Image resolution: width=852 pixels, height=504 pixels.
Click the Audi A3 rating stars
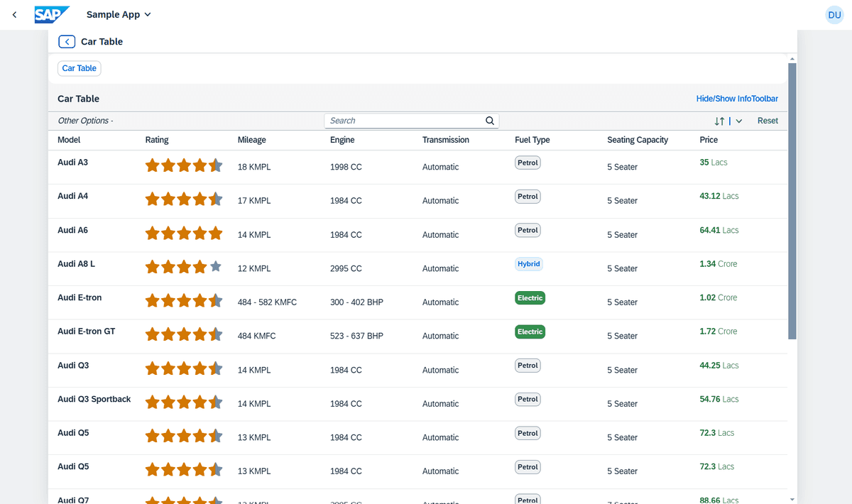click(x=184, y=165)
